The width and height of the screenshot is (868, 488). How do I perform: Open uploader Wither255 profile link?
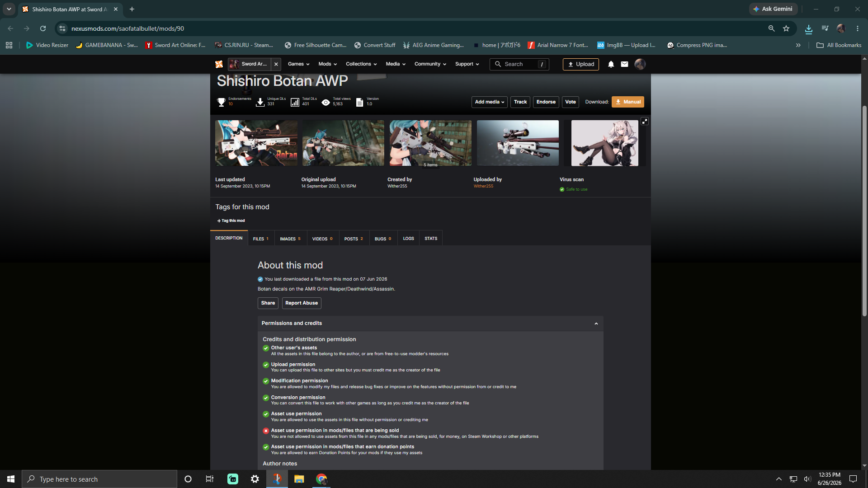(x=483, y=186)
